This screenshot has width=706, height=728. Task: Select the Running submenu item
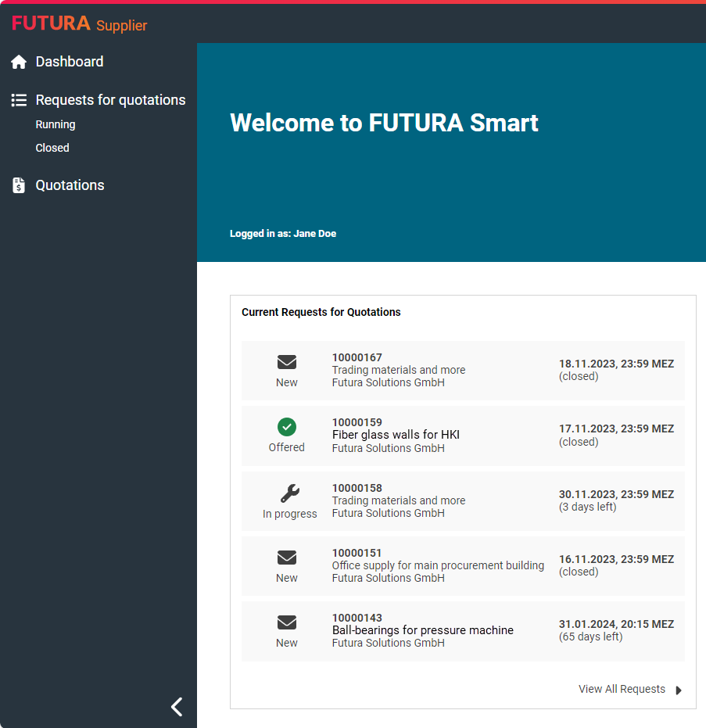point(56,124)
